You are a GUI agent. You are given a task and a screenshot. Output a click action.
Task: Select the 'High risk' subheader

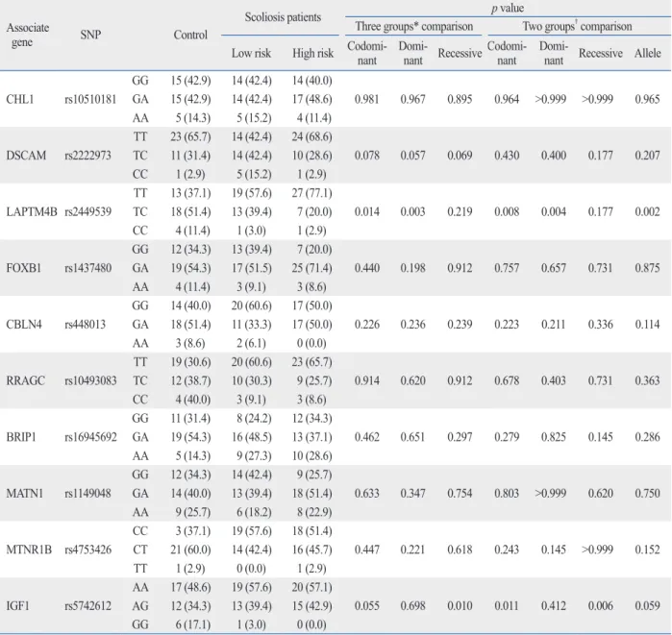[312, 53]
